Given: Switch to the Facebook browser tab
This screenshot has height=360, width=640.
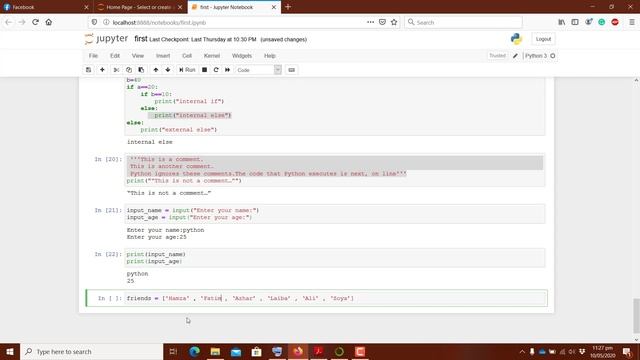Looking at the screenshot, I should [46, 7].
